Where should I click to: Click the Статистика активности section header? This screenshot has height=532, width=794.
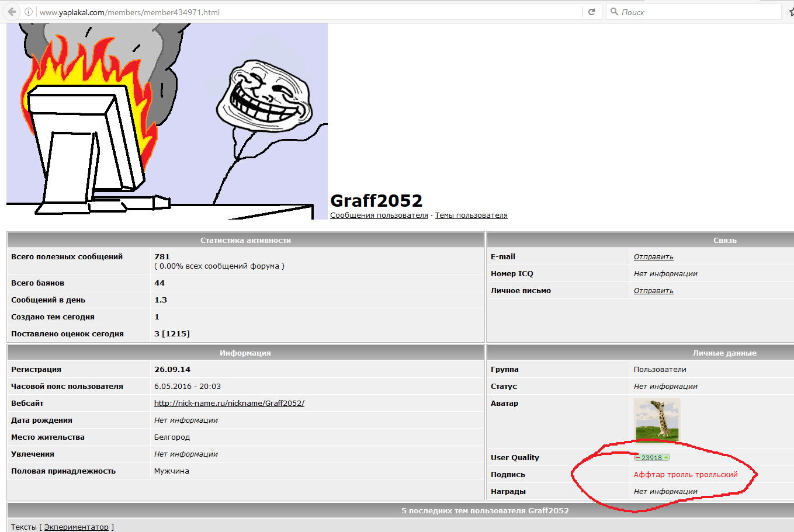[x=245, y=240]
